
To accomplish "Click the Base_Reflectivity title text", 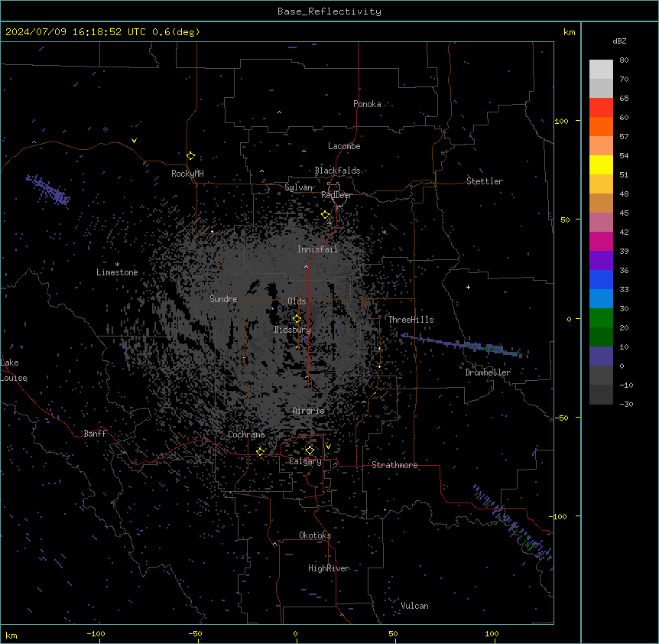I will click(x=329, y=11).
